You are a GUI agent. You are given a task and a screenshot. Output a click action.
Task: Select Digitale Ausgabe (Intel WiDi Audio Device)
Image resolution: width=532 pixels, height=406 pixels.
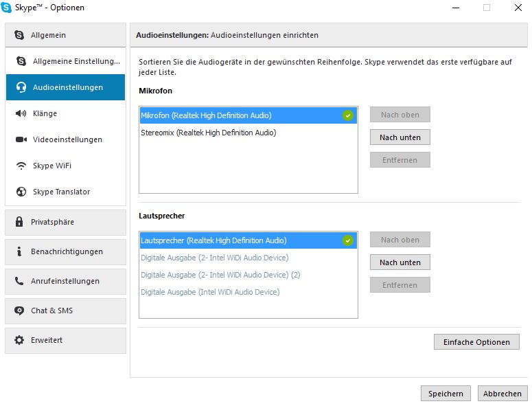[248, 292]
